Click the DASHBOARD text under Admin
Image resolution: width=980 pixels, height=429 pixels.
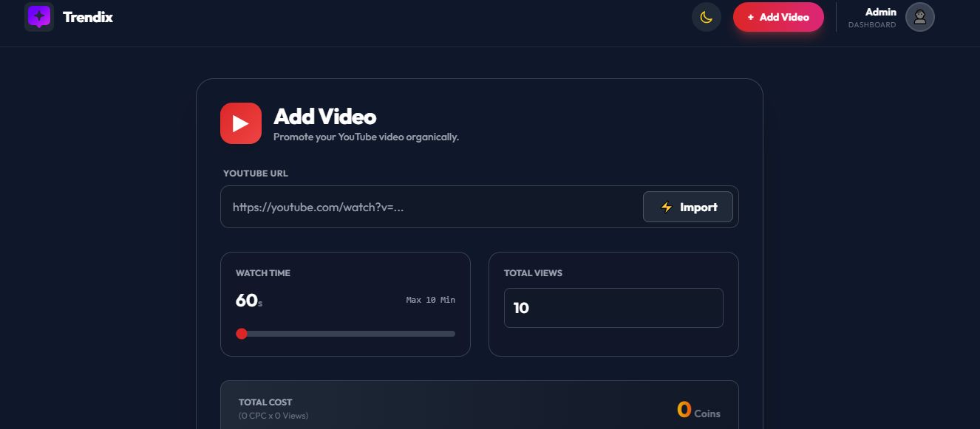[x=872, y=25]
